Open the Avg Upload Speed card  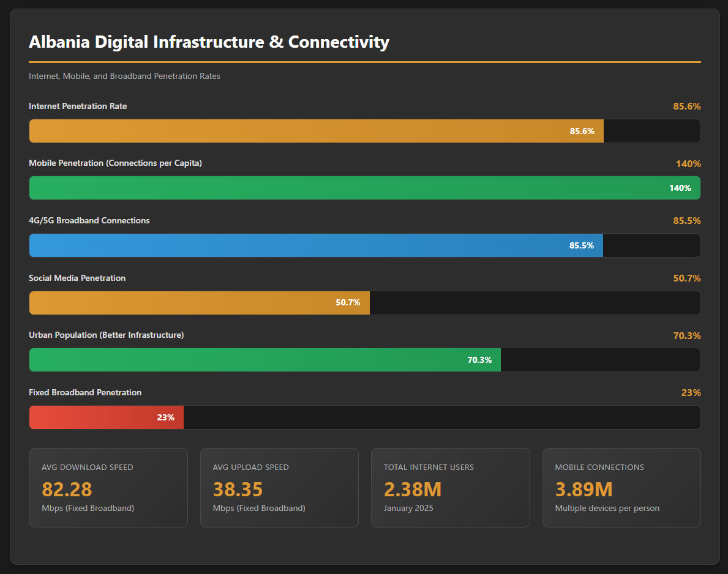(x=279, y=487)
